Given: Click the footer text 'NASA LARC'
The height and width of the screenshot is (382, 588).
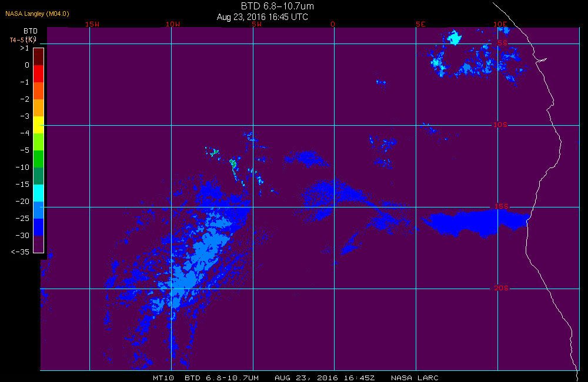Looking at the screenshot, I should click(x=415, y=378).
